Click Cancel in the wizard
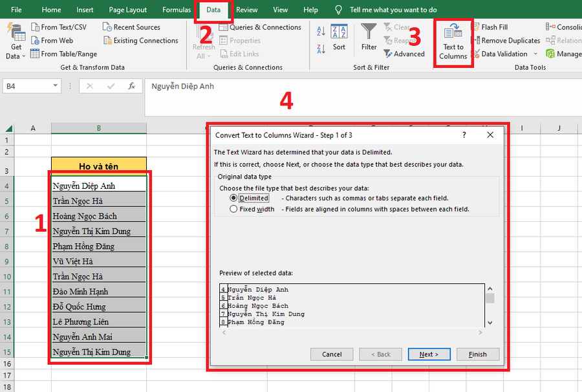 coord(332,354)
